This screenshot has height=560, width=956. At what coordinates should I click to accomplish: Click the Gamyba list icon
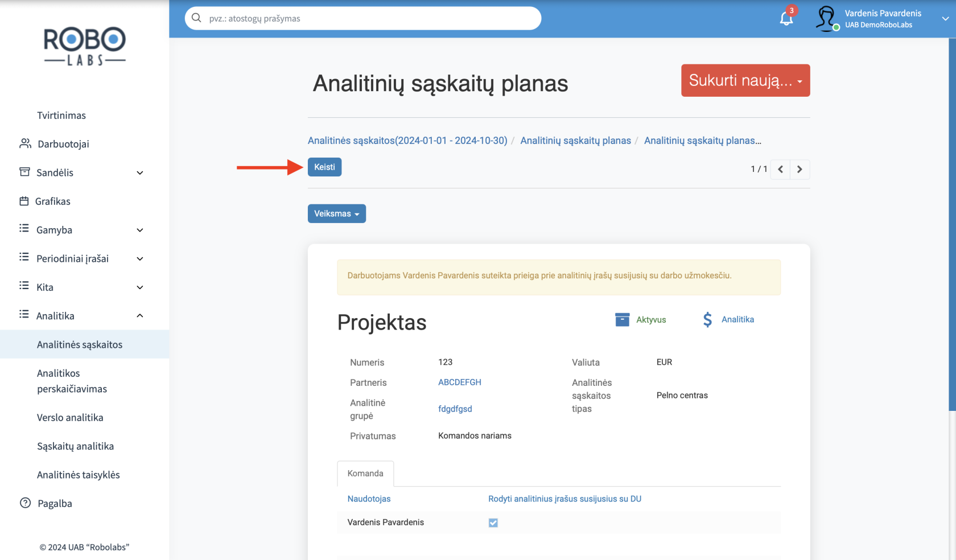[x=24, y=229]
